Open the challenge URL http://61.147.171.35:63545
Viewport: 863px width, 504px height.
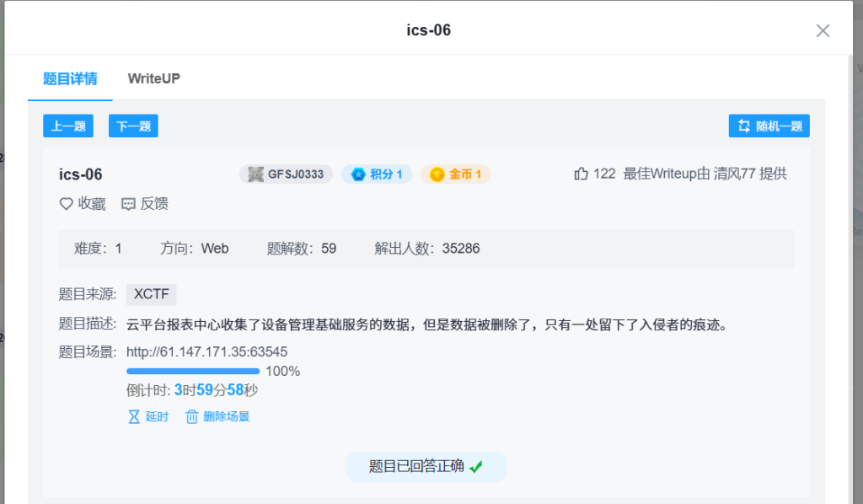coord(206,351)
